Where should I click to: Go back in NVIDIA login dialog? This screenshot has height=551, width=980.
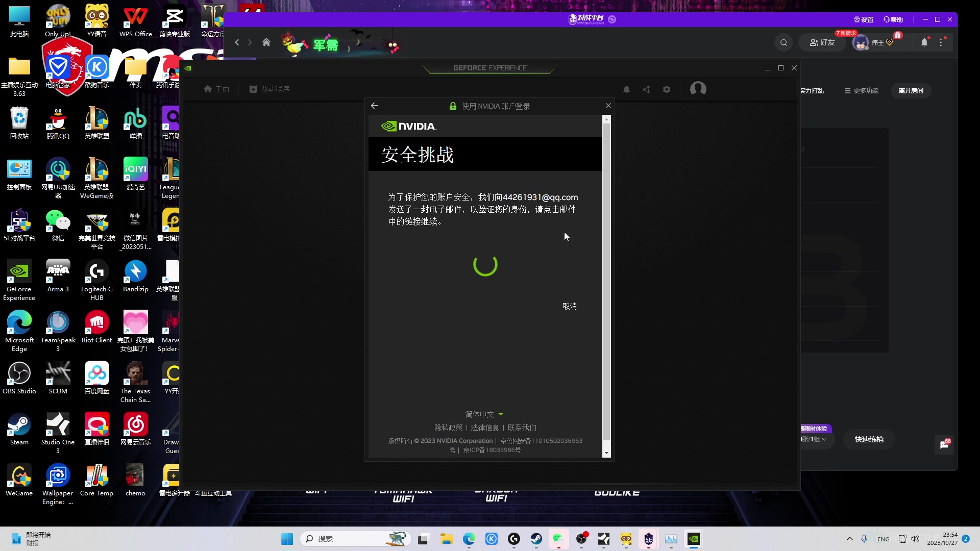375,106
